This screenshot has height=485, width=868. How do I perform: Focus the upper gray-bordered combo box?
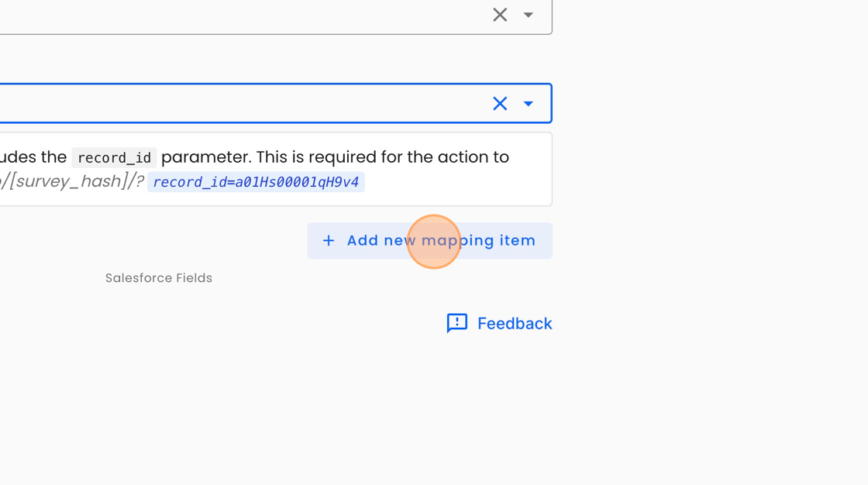pos(232,15)
